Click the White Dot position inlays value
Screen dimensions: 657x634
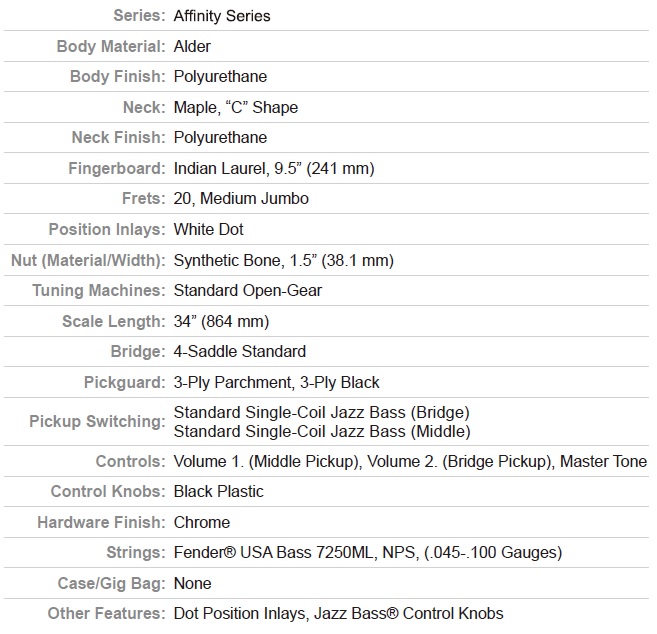(208, 230)
